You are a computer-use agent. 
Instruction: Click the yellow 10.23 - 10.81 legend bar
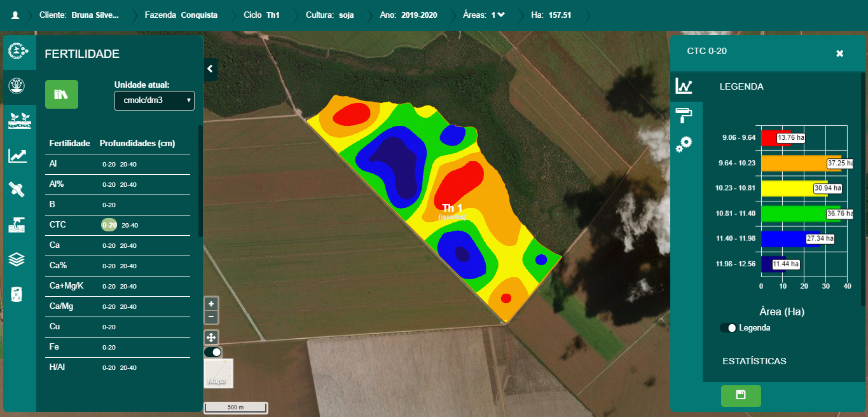[x=794, y=189]
